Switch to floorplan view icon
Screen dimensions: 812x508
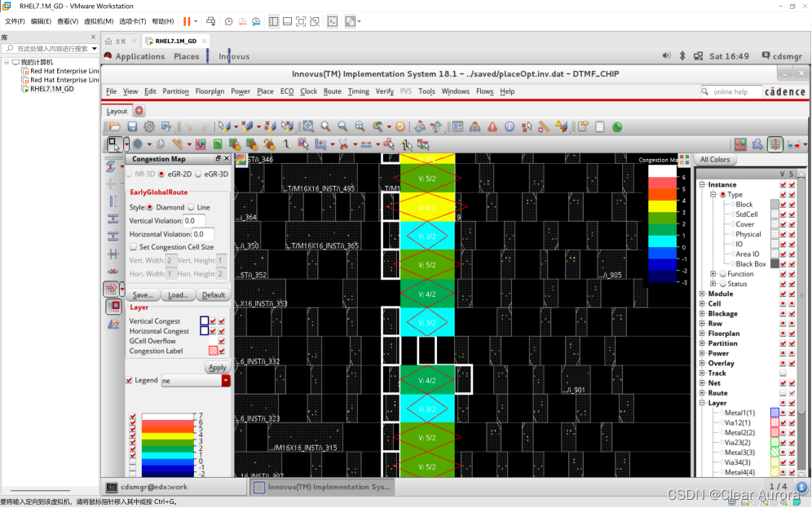(740, 144)
